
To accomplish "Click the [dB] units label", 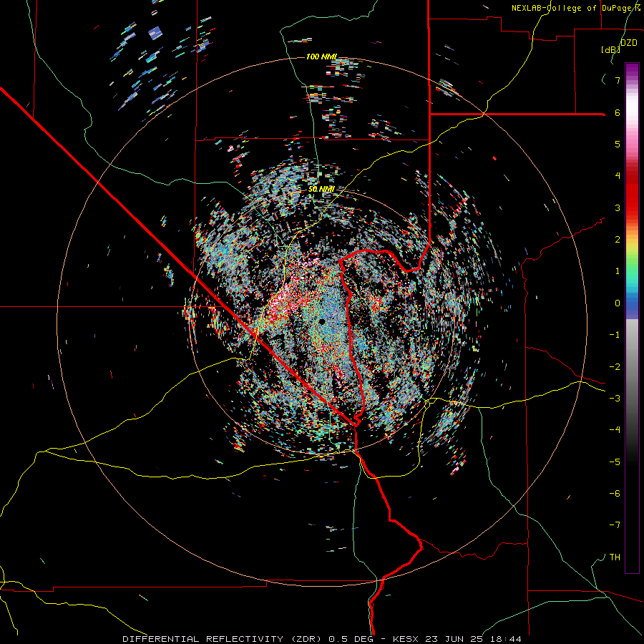I will coord(611,49).
